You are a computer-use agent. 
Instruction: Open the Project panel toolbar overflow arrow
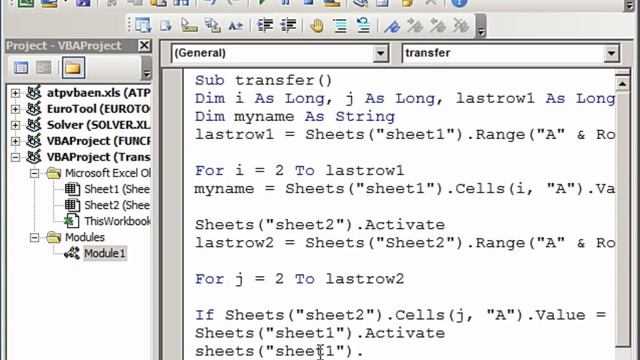147,68
